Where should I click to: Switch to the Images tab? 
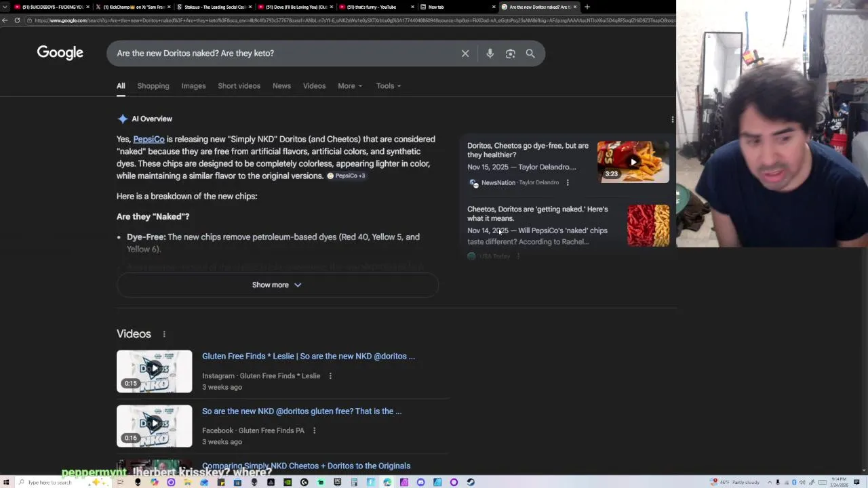point(193,86)
